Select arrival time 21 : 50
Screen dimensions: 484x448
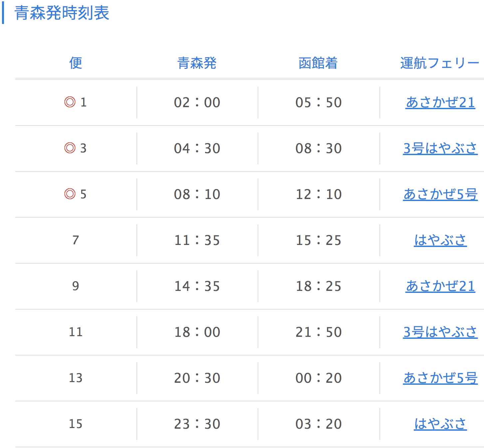pos(319,332)
